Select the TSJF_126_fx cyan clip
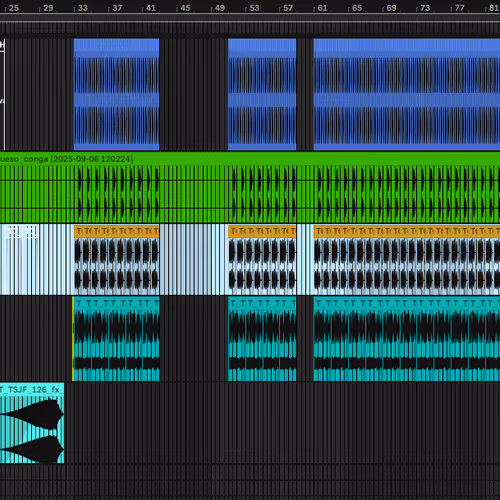 tap(32, 423)
